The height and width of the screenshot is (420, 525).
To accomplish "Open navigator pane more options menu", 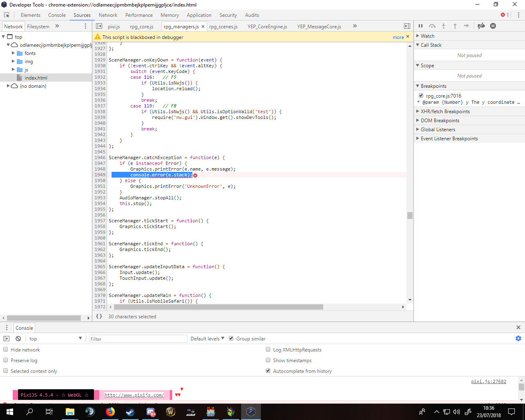I will point(86,26).
